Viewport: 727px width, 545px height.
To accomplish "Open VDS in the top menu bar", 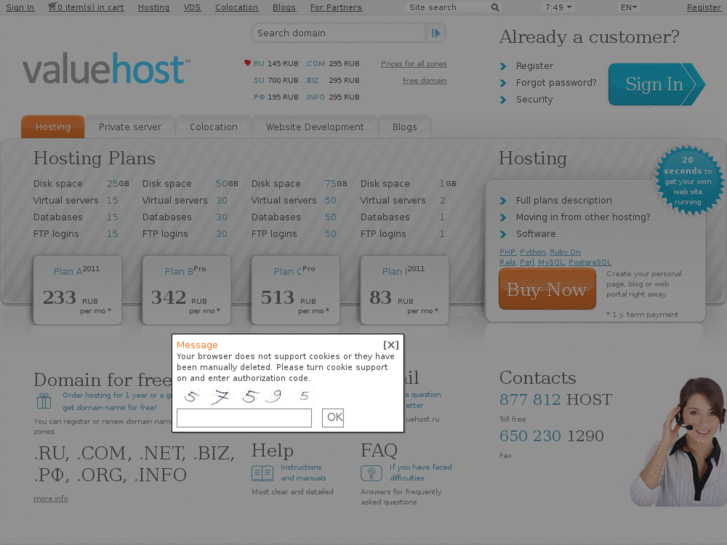I will coord(192,7).
